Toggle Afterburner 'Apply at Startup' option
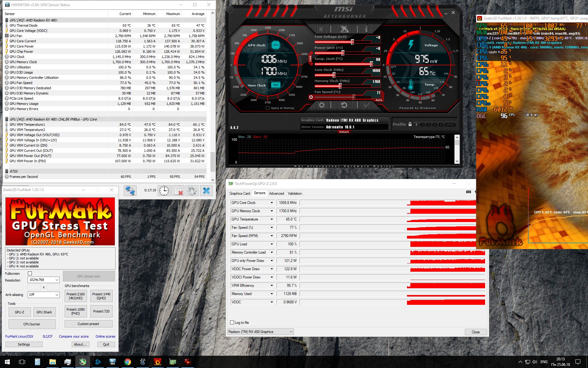The width and height of the screenshot is (588, 368). tap(268, 108)
